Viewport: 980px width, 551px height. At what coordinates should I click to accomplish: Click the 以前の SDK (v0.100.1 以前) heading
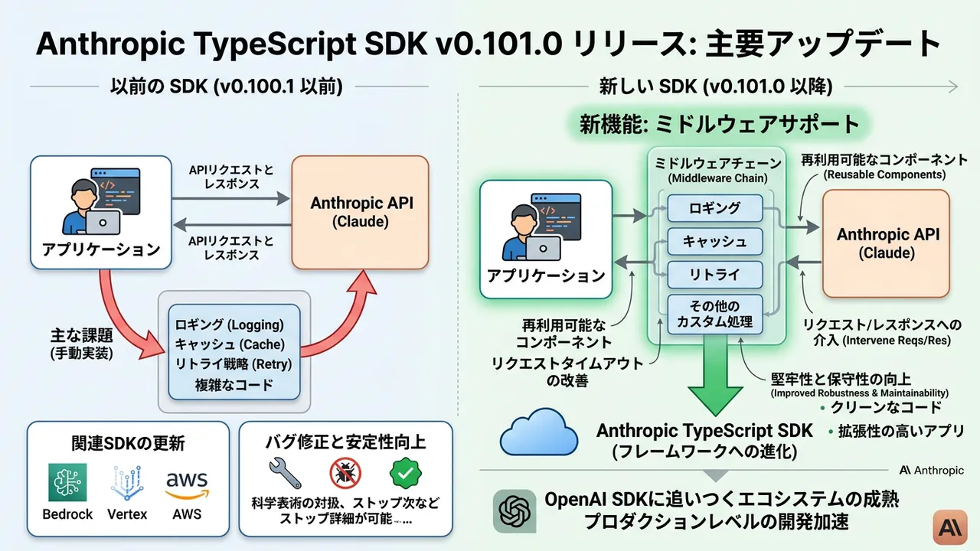click(227, 87)
